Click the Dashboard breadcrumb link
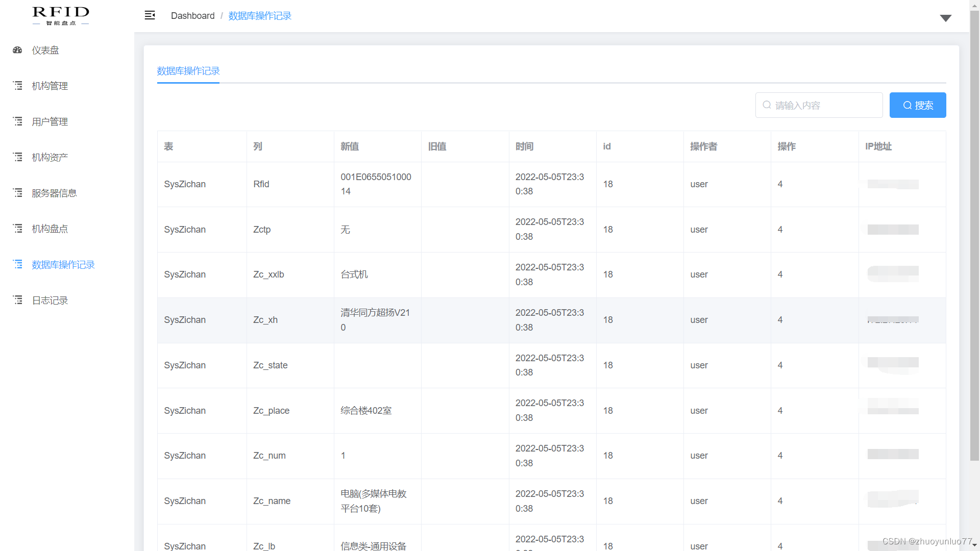 192,16
